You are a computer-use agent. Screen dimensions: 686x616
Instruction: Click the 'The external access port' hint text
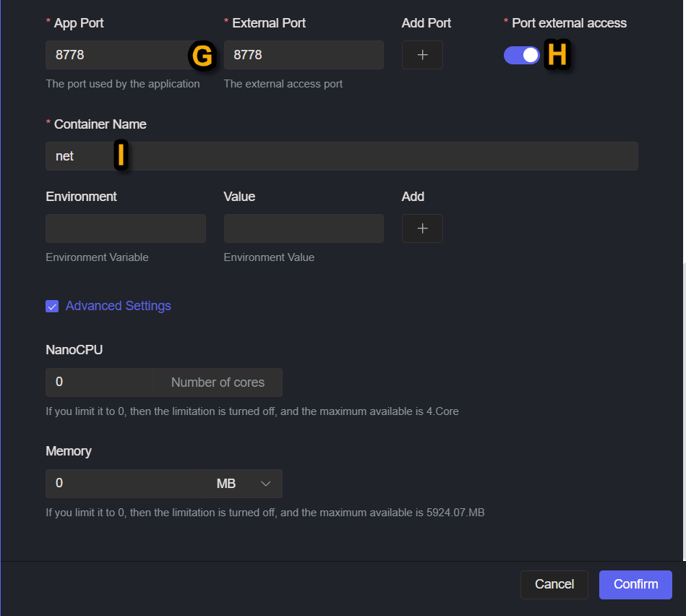[283, 84]
